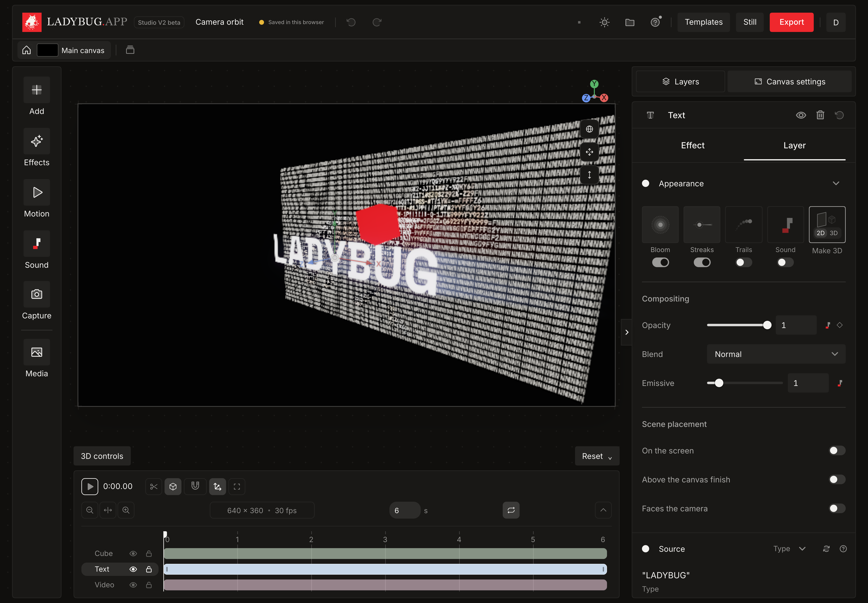Open the Reset dropdown menu
868x603 pixels.
point(597,456)
